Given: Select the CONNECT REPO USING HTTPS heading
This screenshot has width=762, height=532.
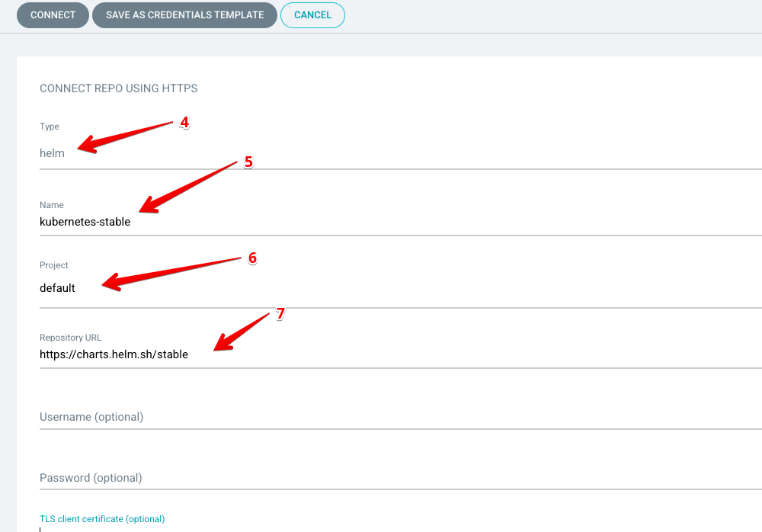Looking at the screenshot, I should click(x=119, y=88).
